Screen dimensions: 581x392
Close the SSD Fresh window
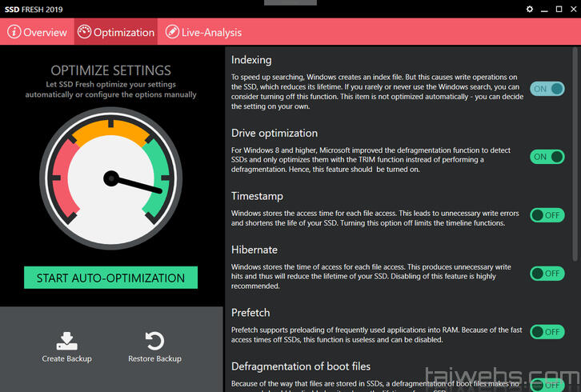pos(574,9)
